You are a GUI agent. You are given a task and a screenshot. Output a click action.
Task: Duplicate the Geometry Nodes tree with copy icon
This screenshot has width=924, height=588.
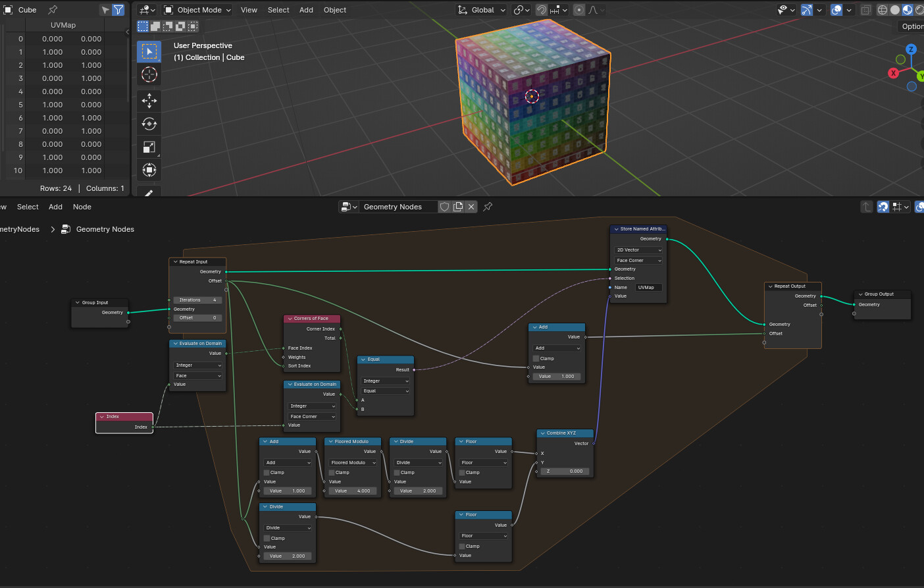(x=458, y=207)
